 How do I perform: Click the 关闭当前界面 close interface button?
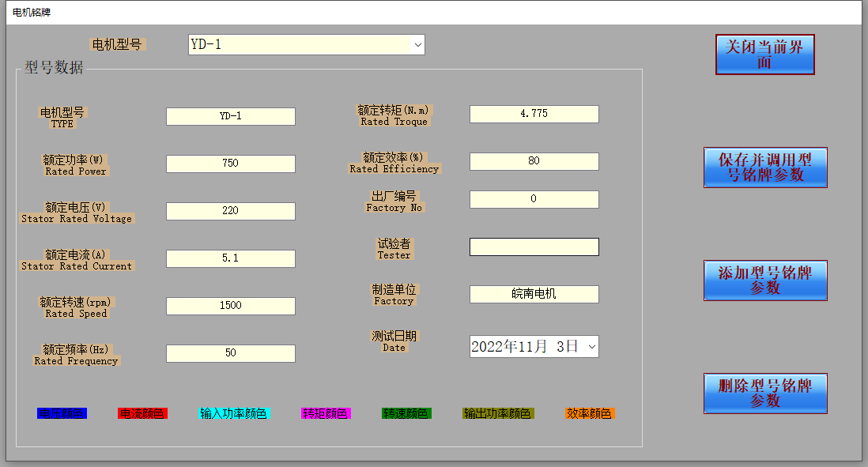[764, 55]
